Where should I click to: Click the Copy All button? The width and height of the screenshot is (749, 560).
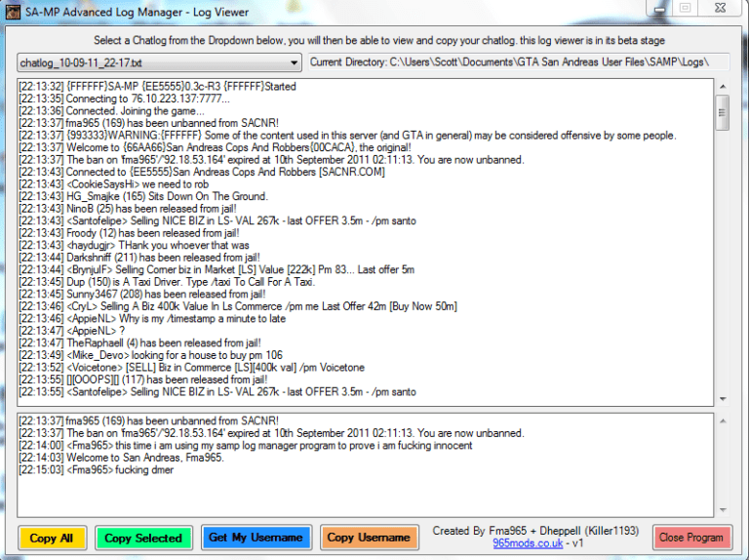click(x=53, y=538)
